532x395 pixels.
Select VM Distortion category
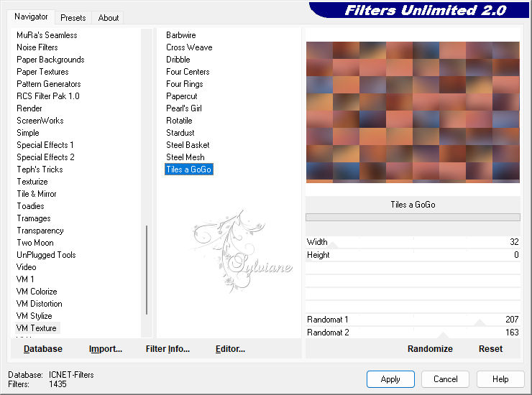tap(40, 304)
